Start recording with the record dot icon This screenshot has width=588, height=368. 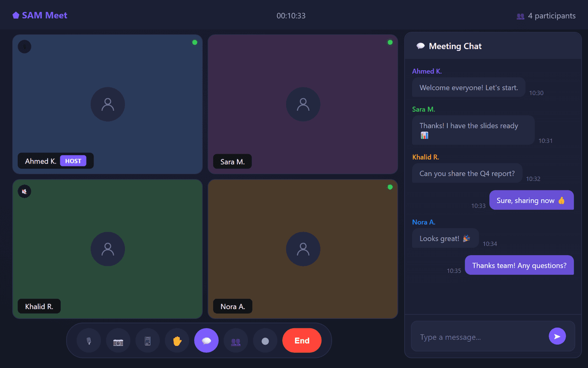click(265, 341)
